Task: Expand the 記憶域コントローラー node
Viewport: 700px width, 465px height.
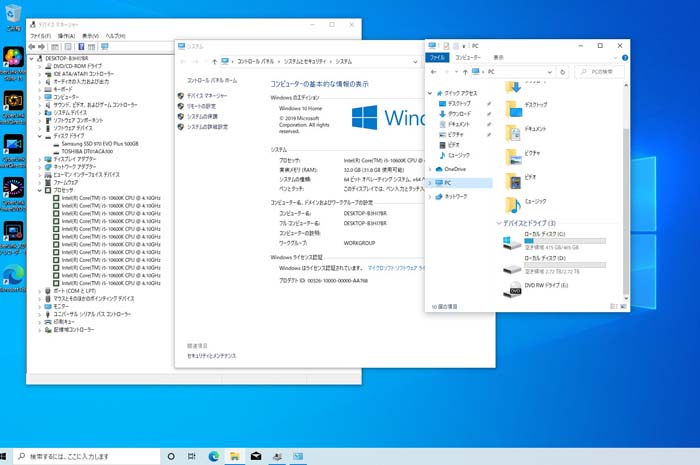Action: [x=40, y=330]
